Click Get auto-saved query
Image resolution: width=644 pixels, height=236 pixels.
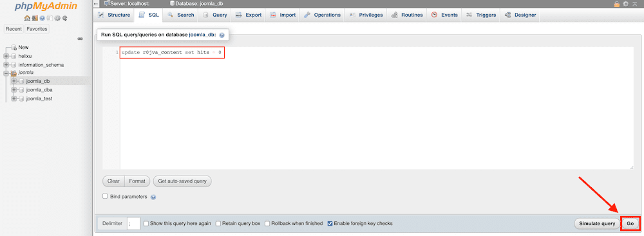coord(182,181)
